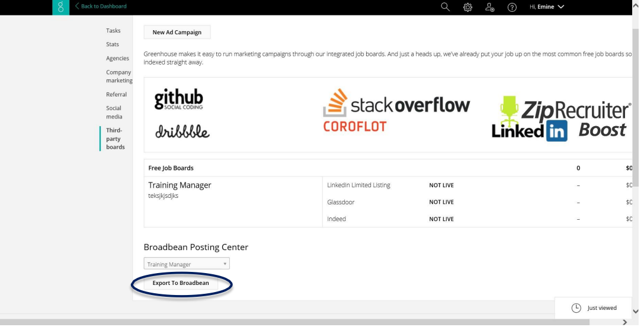The image size is (644, 327).
Task: Open the Training Manager job dropdown
Action: pyautogui.click(x=187, y=264)
